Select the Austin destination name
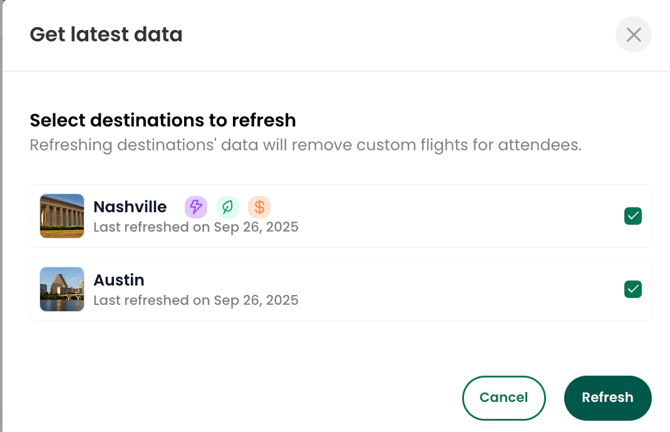The height and width of the screenshot is (432, 670). coord(119,280)
